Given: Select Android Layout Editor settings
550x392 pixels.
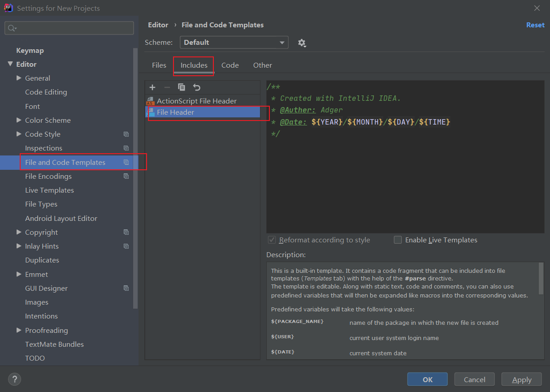Looking at the screenshot, I should point(61,219).
